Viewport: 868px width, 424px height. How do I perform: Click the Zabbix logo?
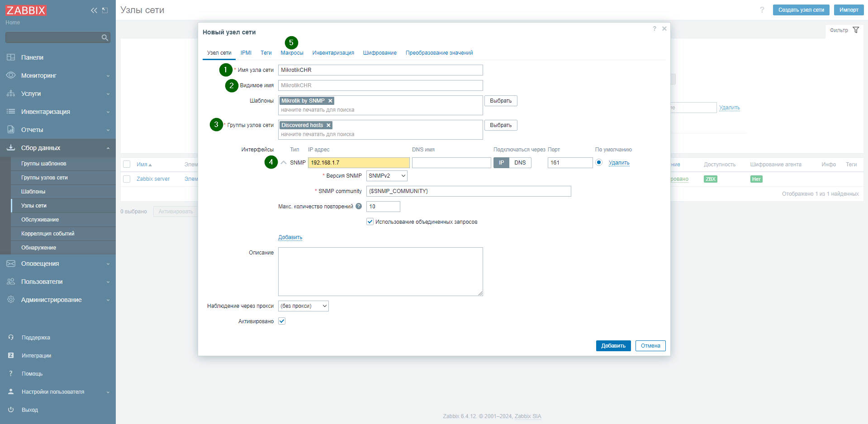[26, 10]
